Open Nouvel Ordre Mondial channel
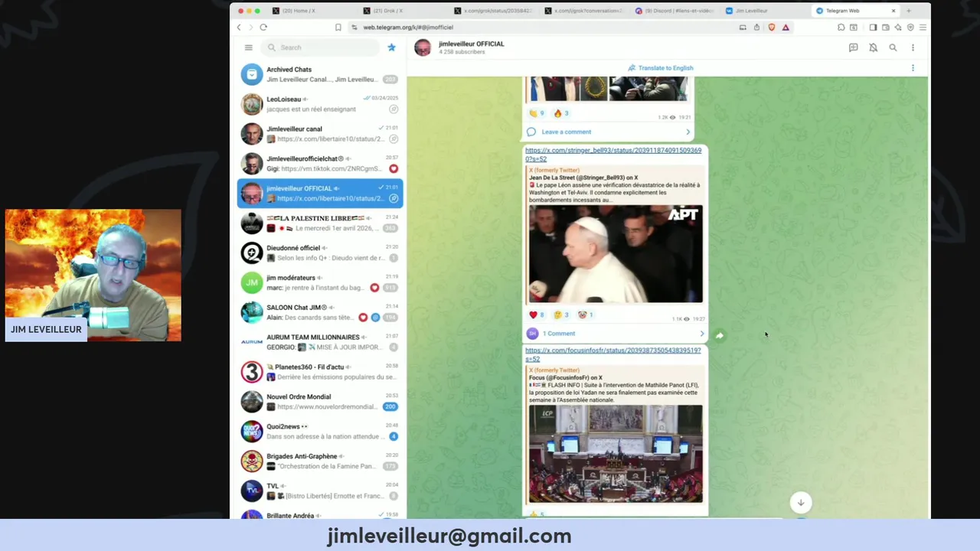 (320, 402)
